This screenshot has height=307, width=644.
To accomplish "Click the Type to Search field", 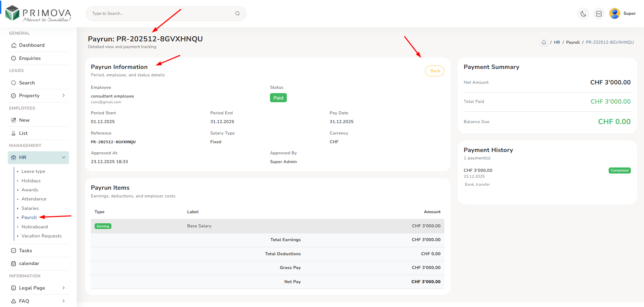I will (x=162, y=13).
